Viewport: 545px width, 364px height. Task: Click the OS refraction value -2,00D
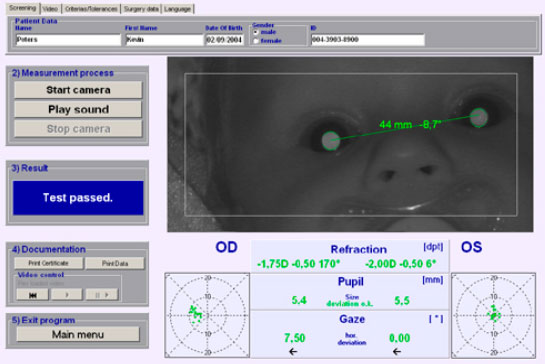[381, 264]
